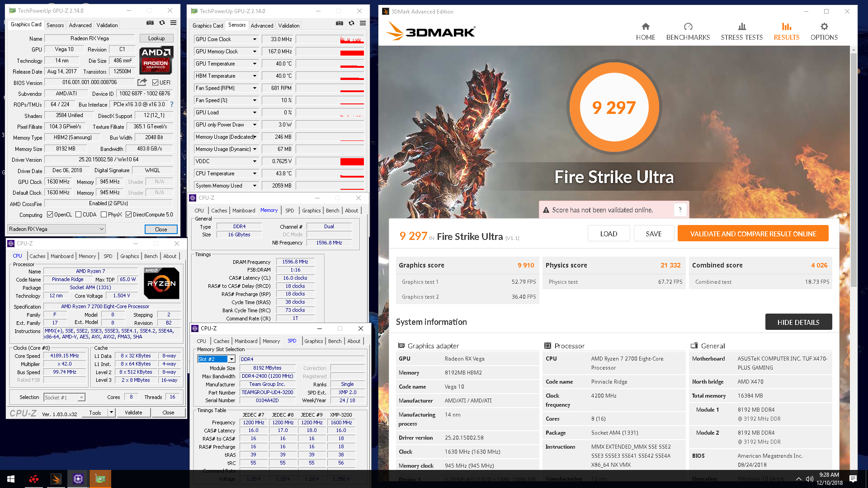This screenshot has height=488, width=868.
Task: Open Bench tab in CPU-Z Memory window
Action: pyautogui.click(x=332, y=211)
